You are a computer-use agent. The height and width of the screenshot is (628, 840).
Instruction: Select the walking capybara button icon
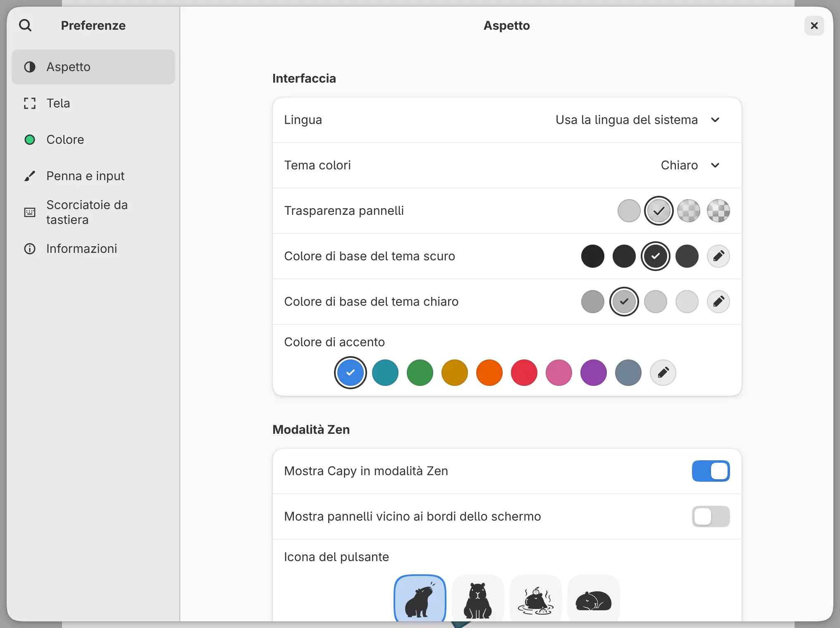420,598
